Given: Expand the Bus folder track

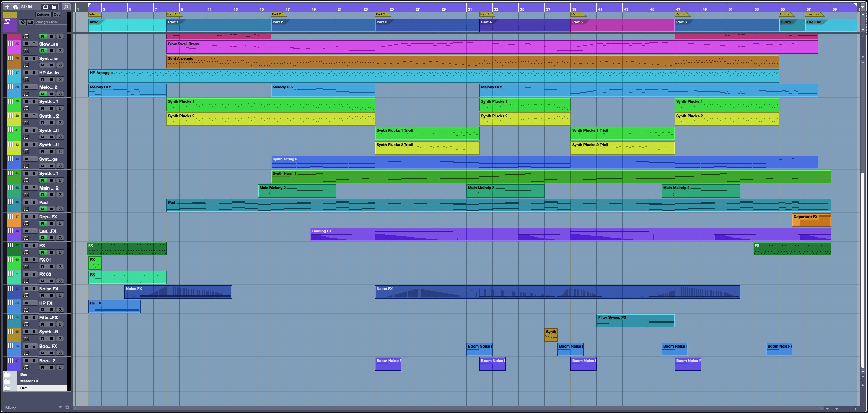Looking at the screenshot, I should [7, 374].
